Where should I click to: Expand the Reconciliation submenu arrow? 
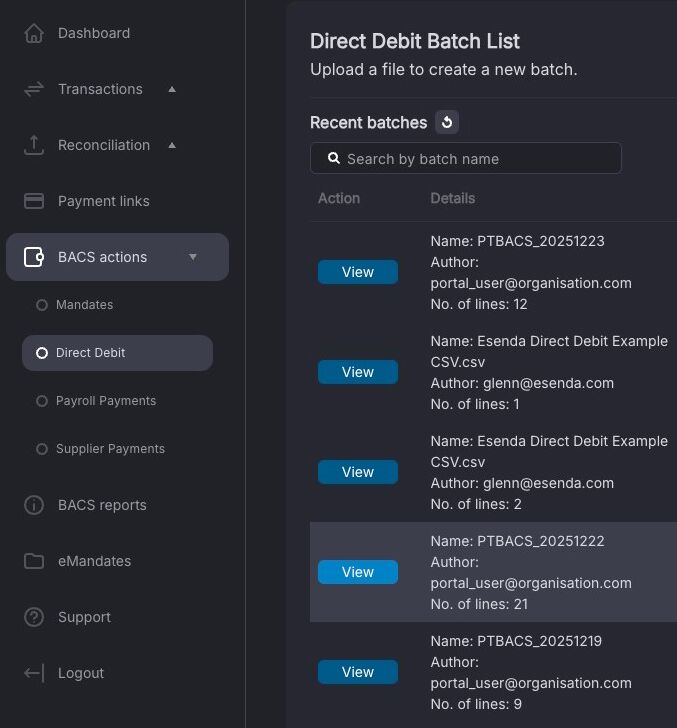(x=172, y=145)
